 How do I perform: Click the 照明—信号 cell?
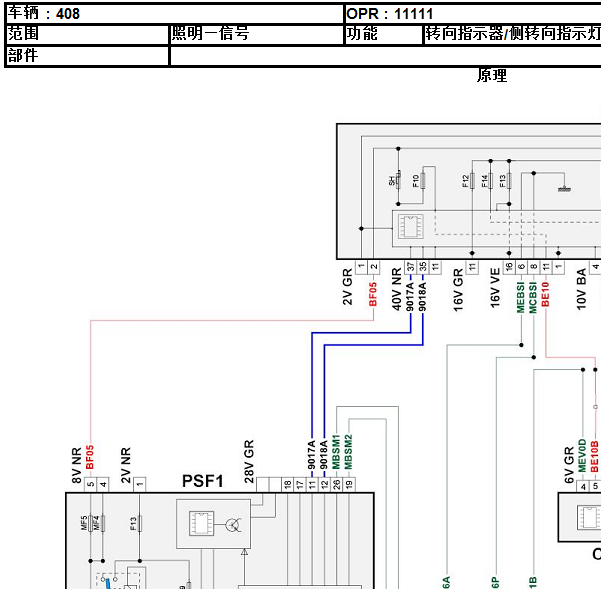point(256,34)
